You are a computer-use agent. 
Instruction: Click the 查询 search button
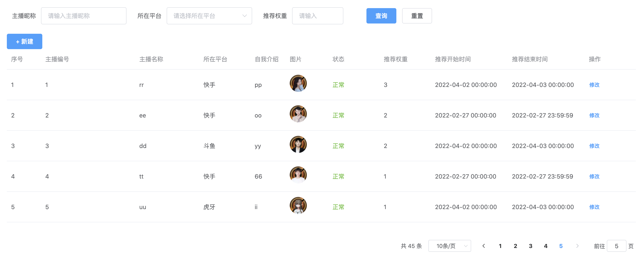tap(381, 16)
